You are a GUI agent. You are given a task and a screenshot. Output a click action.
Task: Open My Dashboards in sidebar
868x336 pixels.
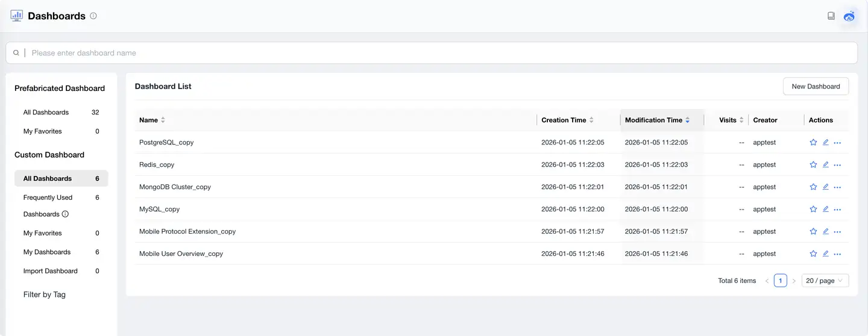(x=61, y=252)
